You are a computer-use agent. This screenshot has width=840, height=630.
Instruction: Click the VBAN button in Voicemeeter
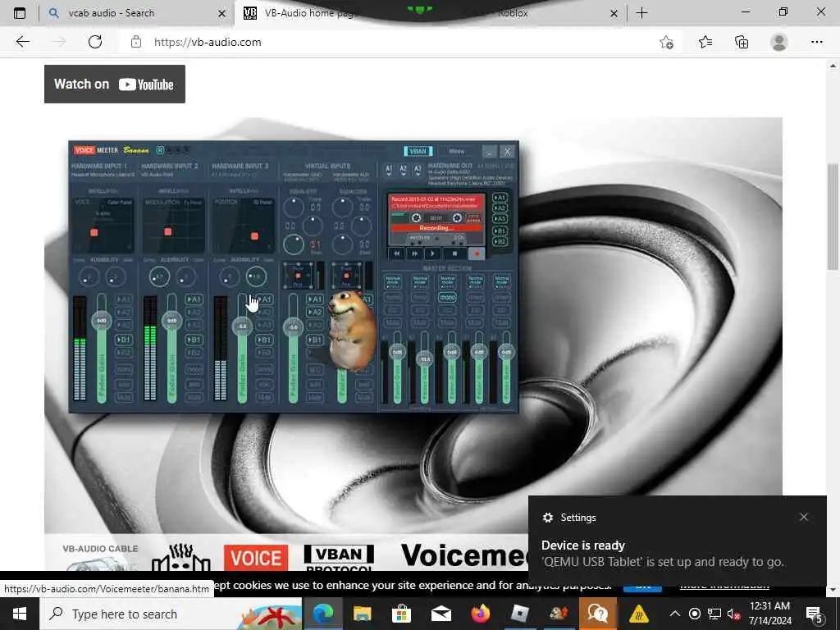point(418,151)
